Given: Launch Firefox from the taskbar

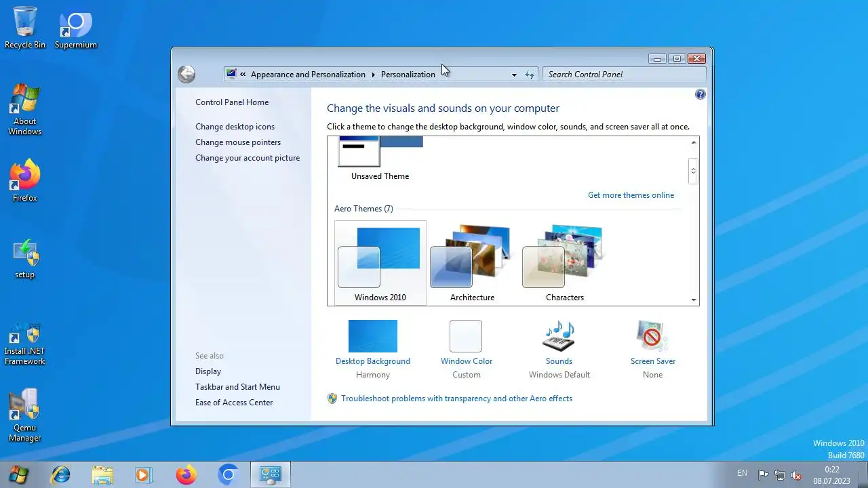Looking at the screenshot, I should tap(186, 474).
